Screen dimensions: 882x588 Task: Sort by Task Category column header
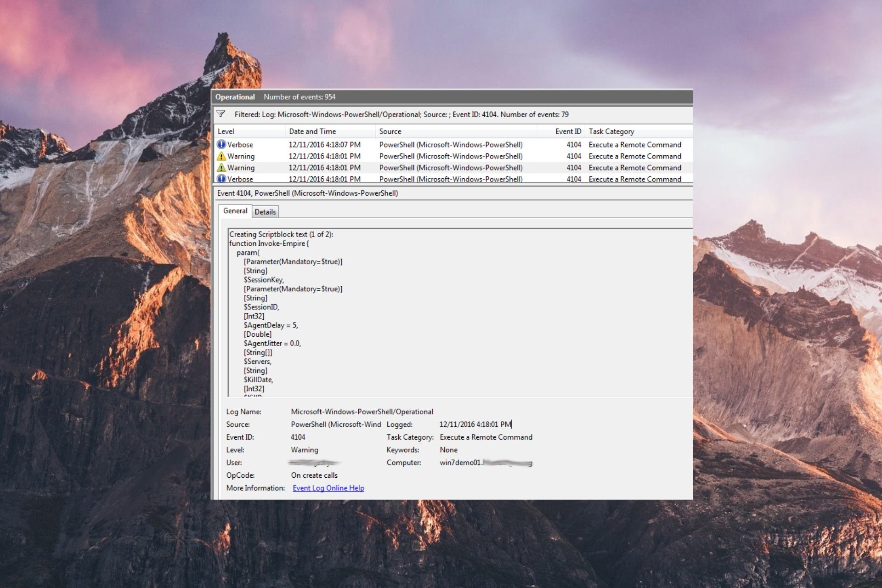639,131
